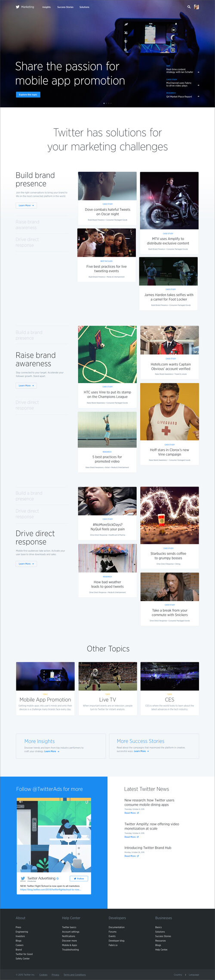Click the Twitter bird logo in header

[x=18, y=7]
